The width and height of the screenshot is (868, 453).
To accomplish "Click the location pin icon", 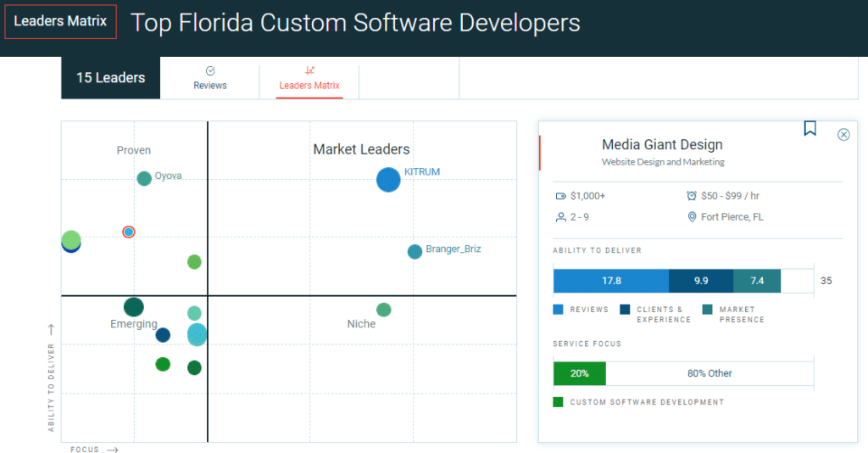I will tap(692, 217).
